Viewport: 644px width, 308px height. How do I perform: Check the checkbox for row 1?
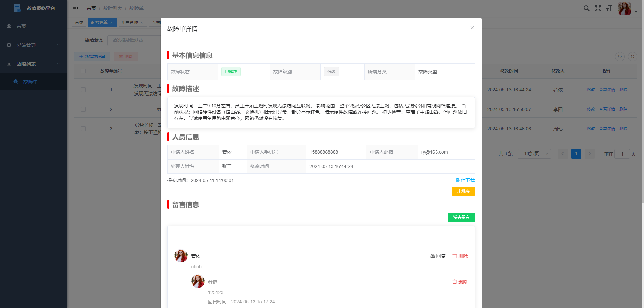click(x=83, y=90)
